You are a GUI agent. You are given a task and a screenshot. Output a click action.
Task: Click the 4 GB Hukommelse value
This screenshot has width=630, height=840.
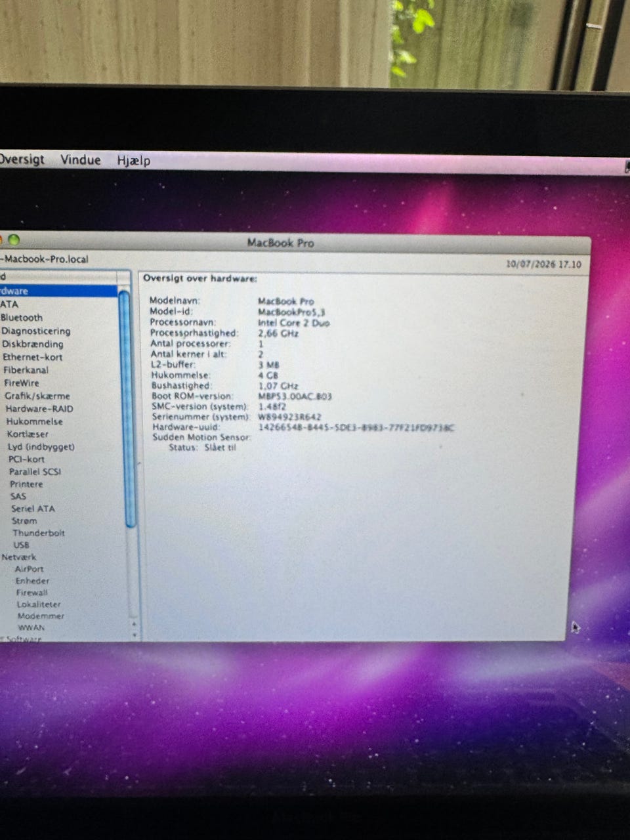268,375
